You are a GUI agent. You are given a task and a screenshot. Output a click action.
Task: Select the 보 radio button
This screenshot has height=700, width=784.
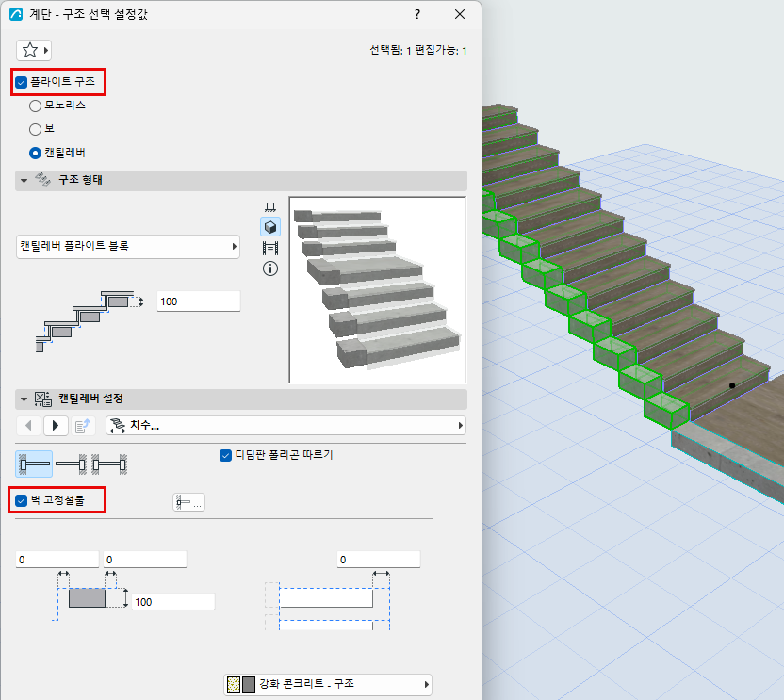click(35, 129)
